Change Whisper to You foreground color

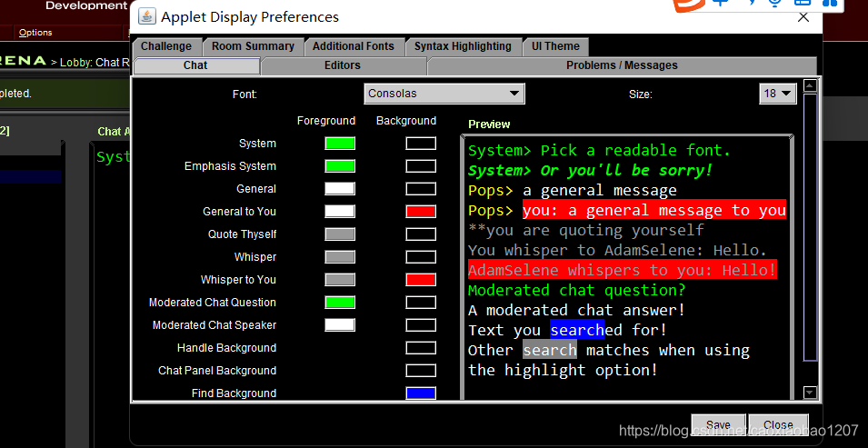(340, 280)
